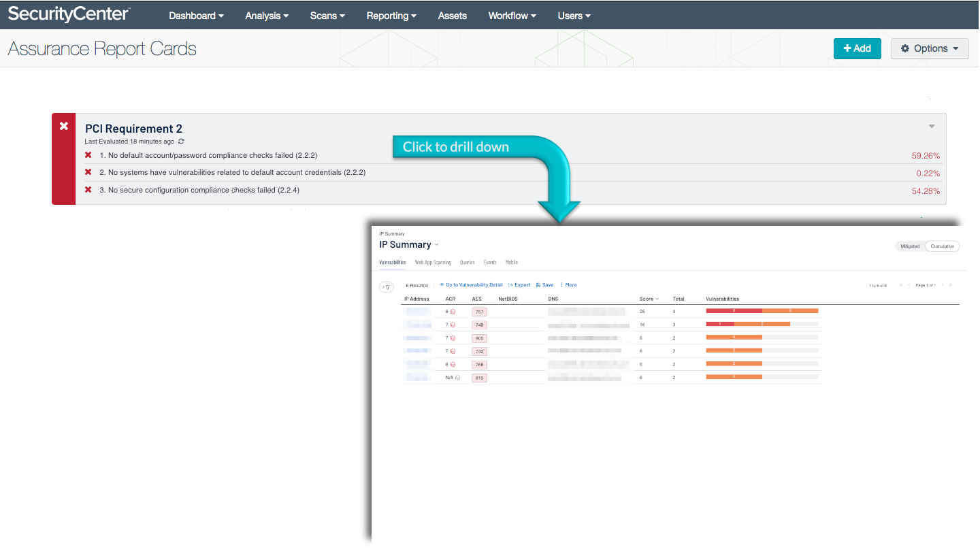This screenshot has height=558, width=980.
Task: Click the ACR icon in row with AES 800
Action: [x=453, y=338]
